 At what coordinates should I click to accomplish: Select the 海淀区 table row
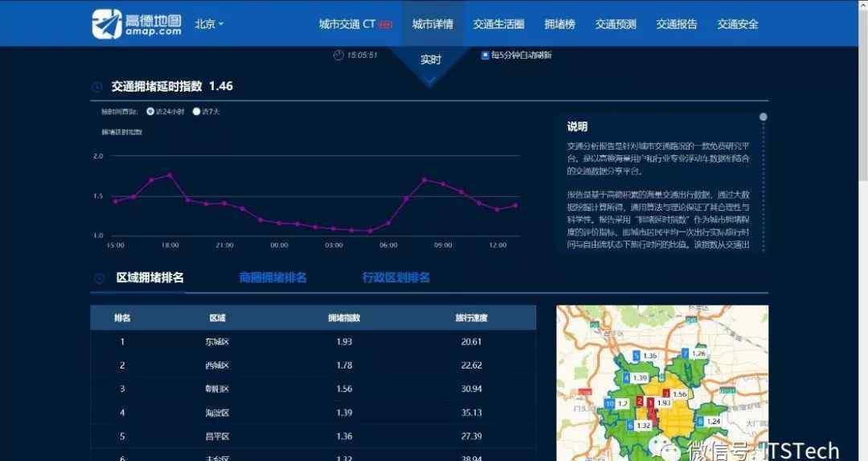pyautogui.click(x=313, y=413)
